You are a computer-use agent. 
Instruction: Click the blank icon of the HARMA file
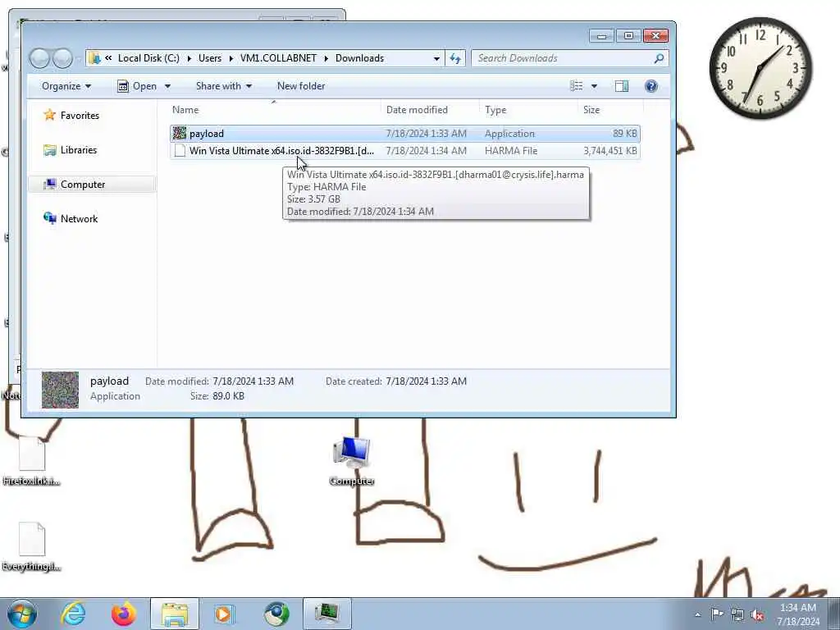[x=180, y=151]
